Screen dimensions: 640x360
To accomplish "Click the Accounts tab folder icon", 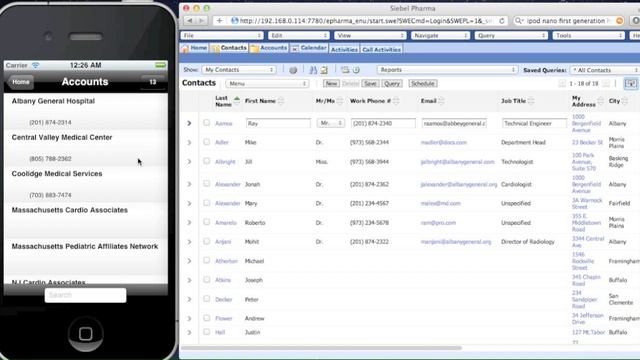I will coord(255,49).
